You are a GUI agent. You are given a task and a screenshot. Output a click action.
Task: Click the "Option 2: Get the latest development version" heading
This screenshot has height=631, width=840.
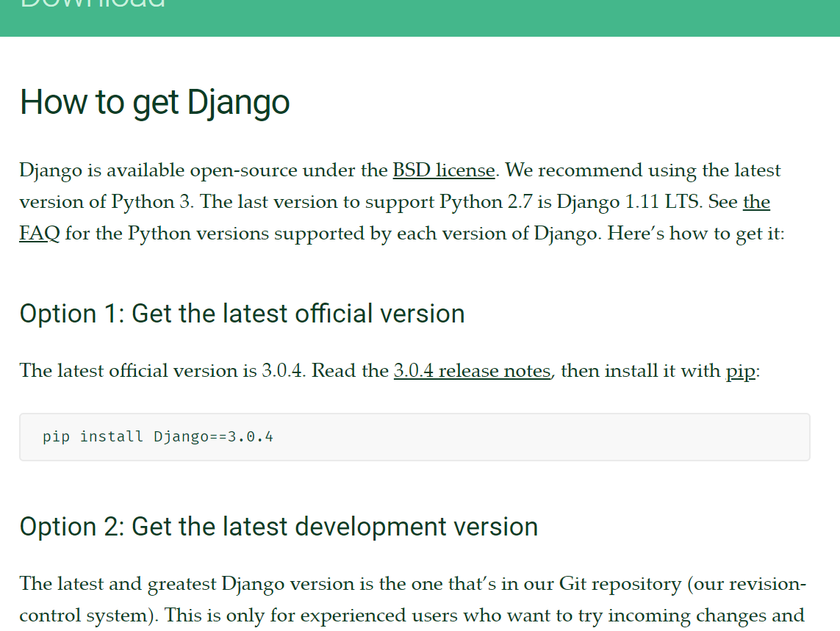(x=279, y=527)
